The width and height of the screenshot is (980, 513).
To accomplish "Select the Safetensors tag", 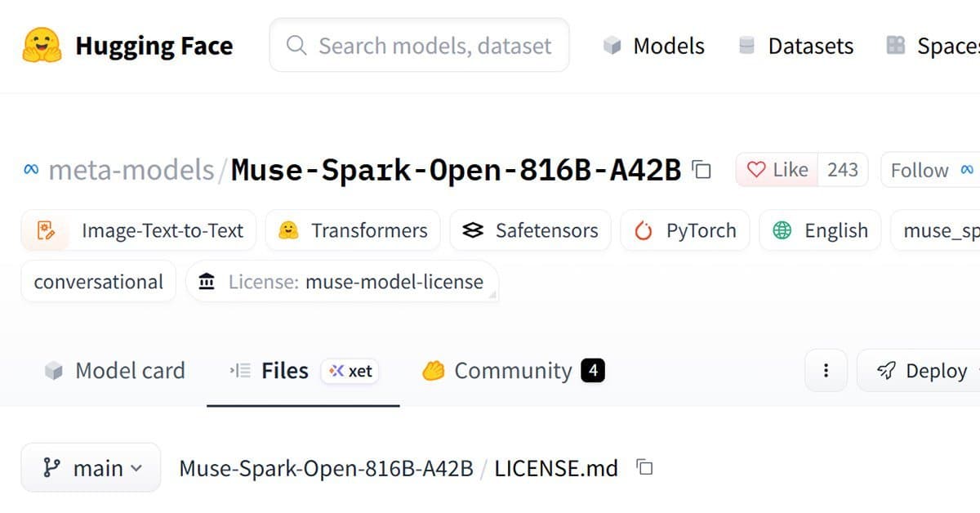I will [x=530, y=230].
